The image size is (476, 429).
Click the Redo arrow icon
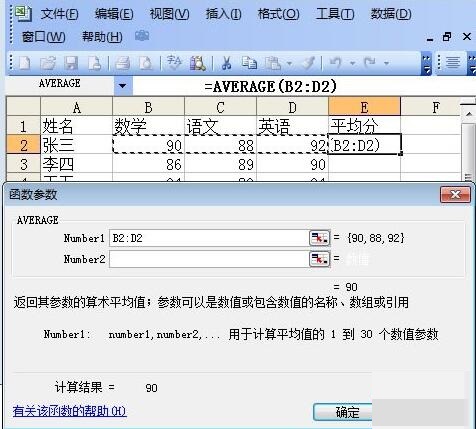pos(370,63)
